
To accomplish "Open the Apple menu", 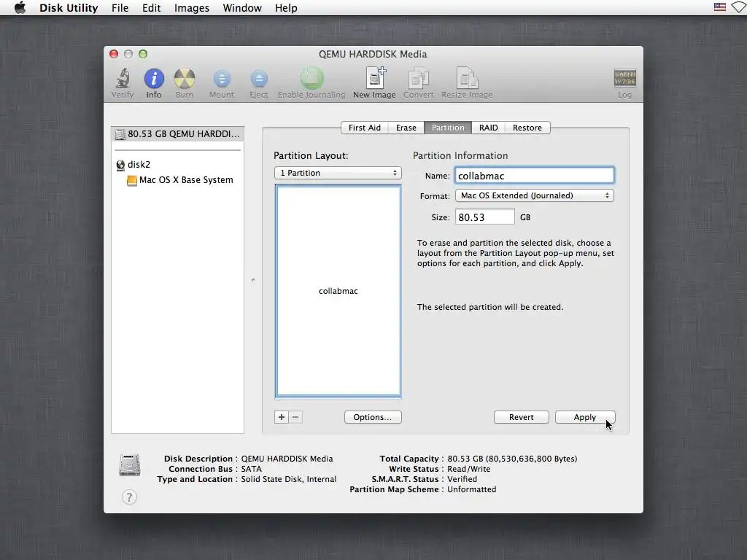I will pyautogui.click(x=20, y=7).
